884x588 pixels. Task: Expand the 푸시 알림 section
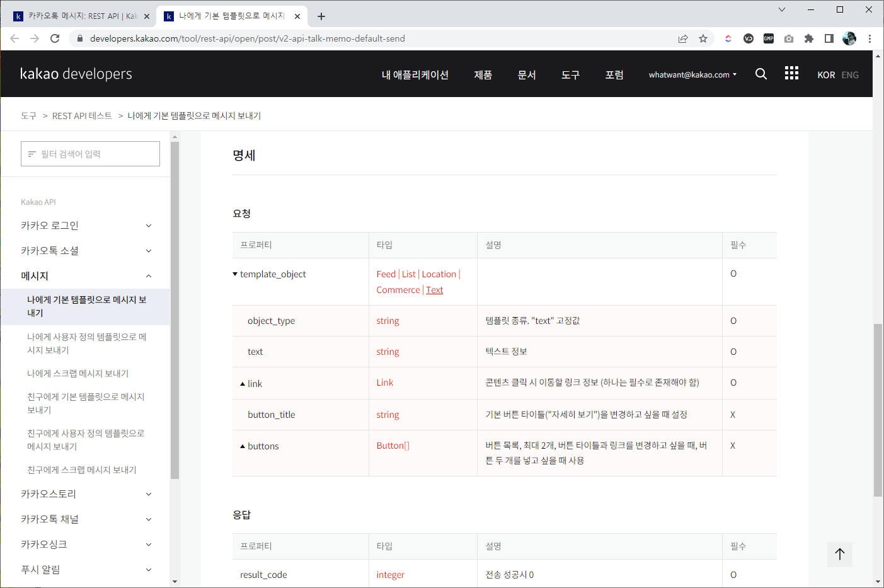click(x=86, y=570)
